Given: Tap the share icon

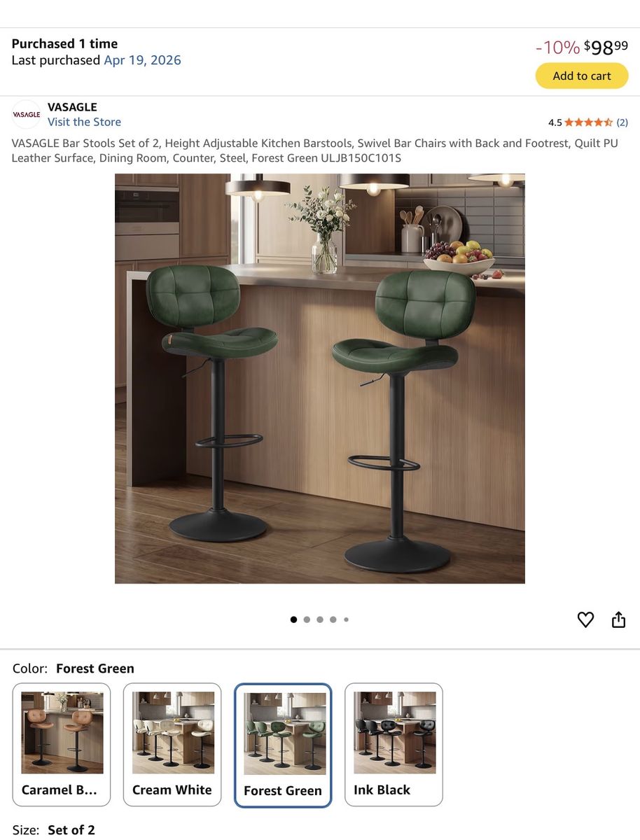Looking at the screenshot, I should [x=618, y=619].
